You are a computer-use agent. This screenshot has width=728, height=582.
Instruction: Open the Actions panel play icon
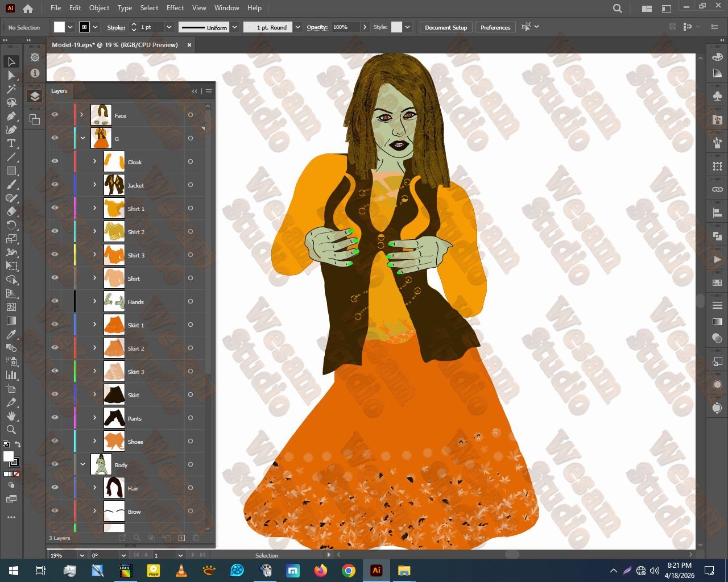tap(717, 260)
